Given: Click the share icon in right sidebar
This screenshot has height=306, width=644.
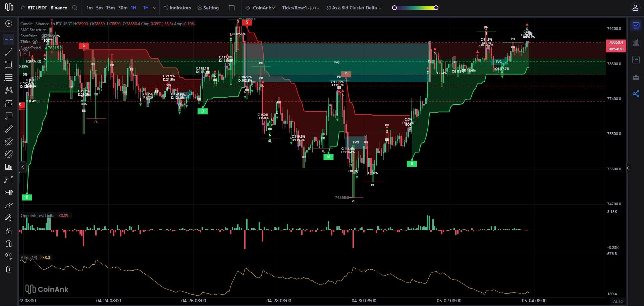Looking at the screenshot, I should pos(636,94).
